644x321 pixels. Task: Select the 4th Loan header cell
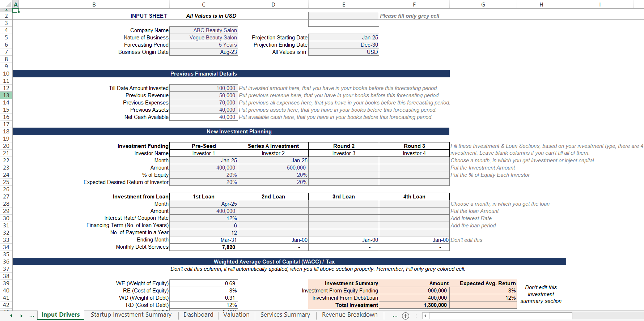414,197
